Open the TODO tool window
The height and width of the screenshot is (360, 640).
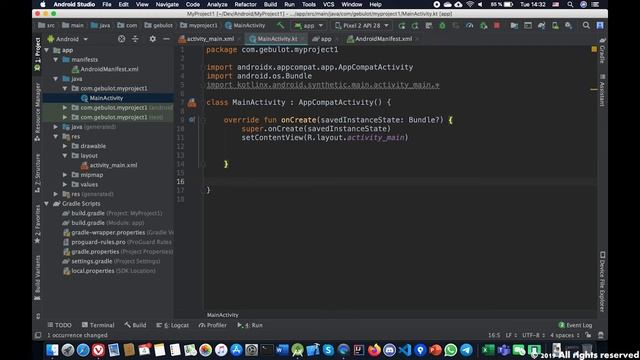pyautogui.click(x=60, y=325)
